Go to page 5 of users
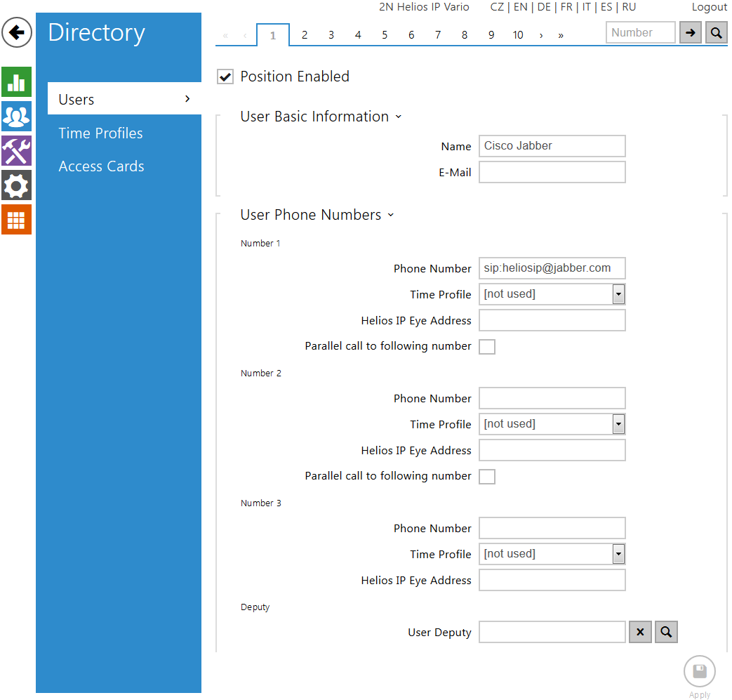The width and height of the screenshot is (732, 700). (x=385, y=35)
